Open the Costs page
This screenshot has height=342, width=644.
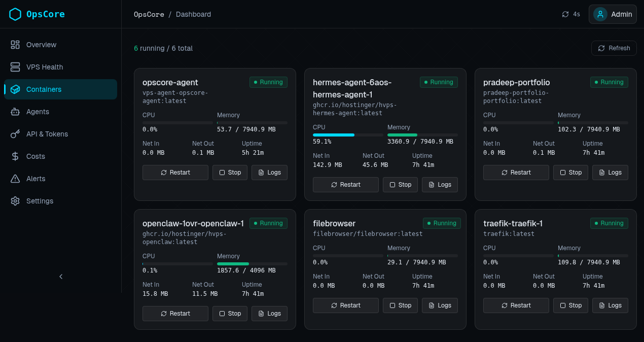pos(61,156)
